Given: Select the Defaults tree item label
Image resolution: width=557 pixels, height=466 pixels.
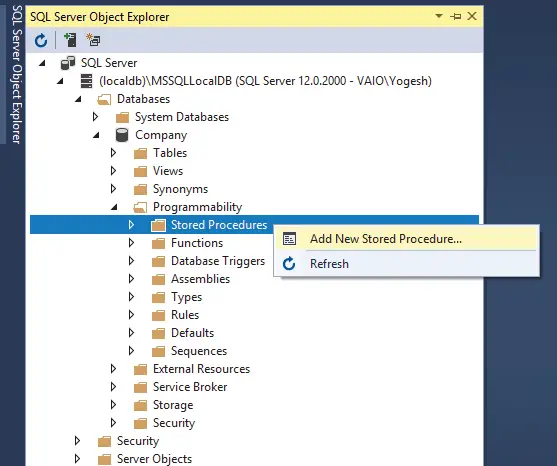Looking at the screenshot, I should coord(193,333).
